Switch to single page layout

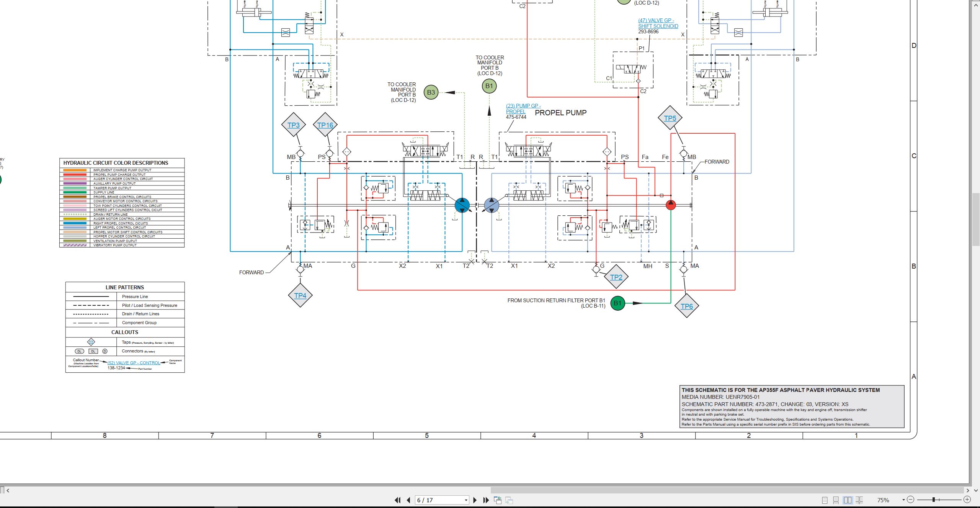point(825,500)
